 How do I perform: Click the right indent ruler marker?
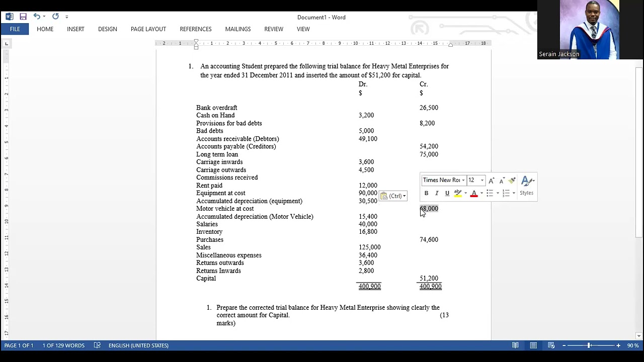(x=450, y=45)
